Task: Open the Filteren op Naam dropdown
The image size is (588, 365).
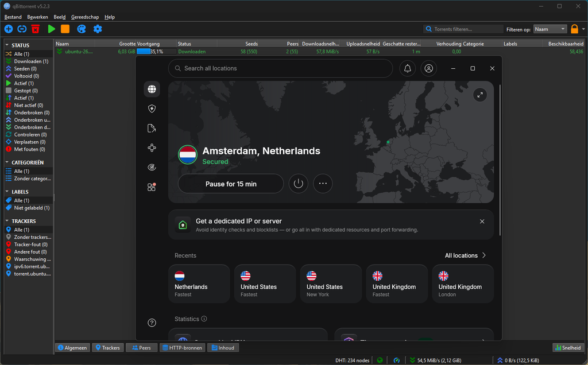Action: coord(550,29)
